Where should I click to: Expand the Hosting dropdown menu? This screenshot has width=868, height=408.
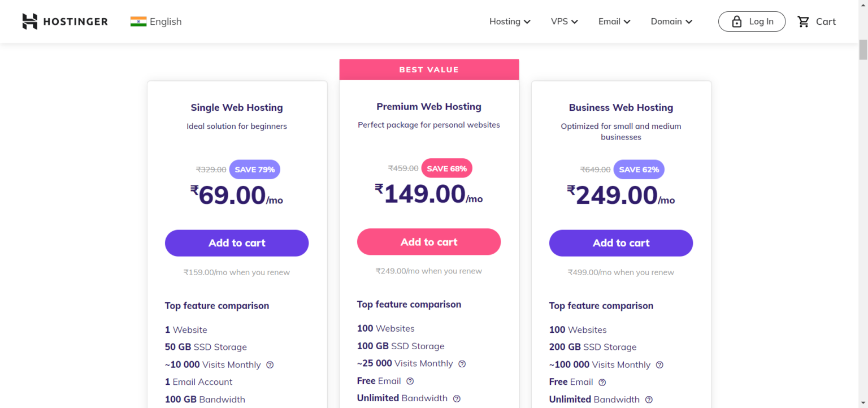point(510,21)
